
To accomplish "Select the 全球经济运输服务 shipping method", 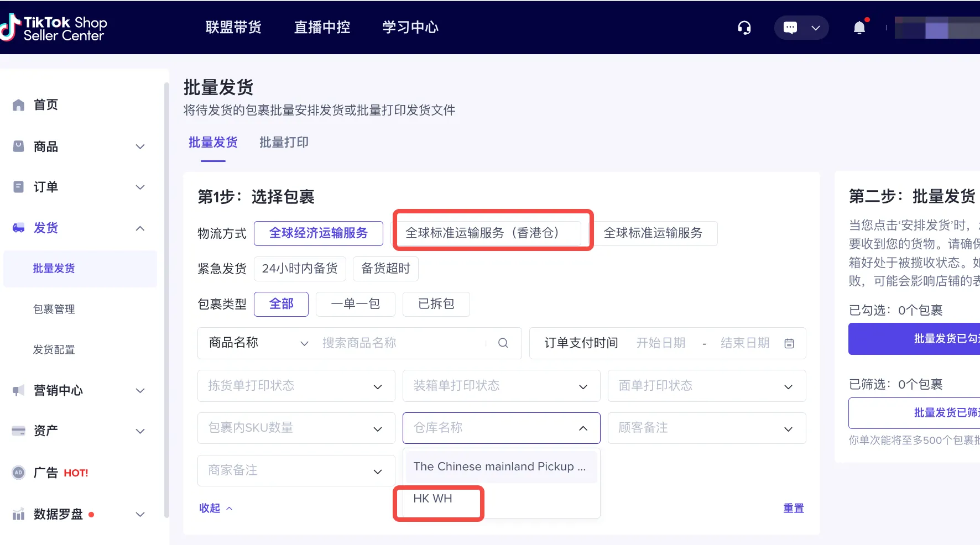I will [318, 233].
